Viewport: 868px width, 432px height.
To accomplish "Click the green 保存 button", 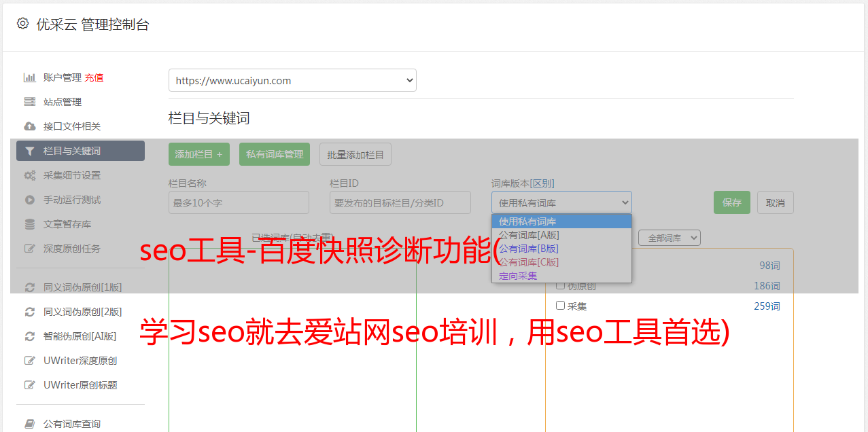I will pyautogui.click(x=732, y=202).
